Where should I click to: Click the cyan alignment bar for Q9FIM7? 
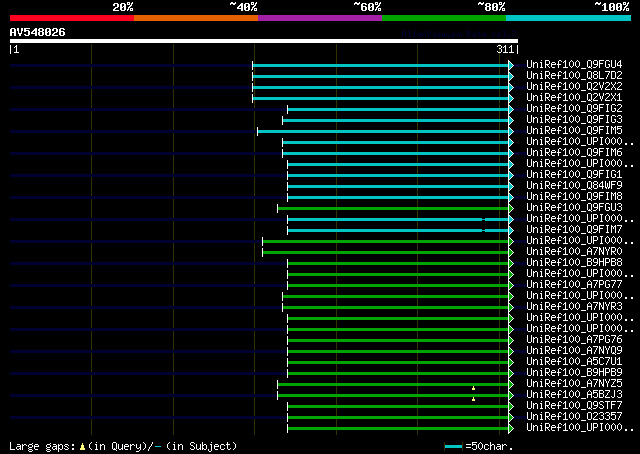tap(398, 231)
